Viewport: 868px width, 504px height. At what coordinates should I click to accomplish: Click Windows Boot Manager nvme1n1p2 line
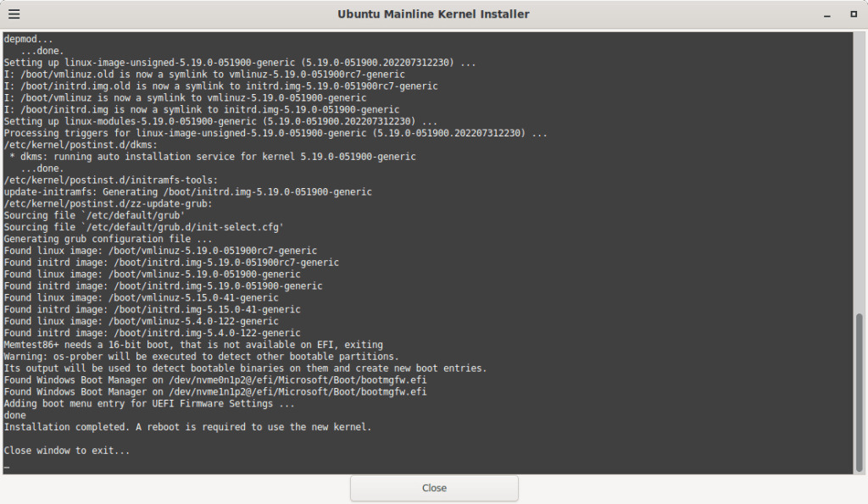click(x=214, y=392)
